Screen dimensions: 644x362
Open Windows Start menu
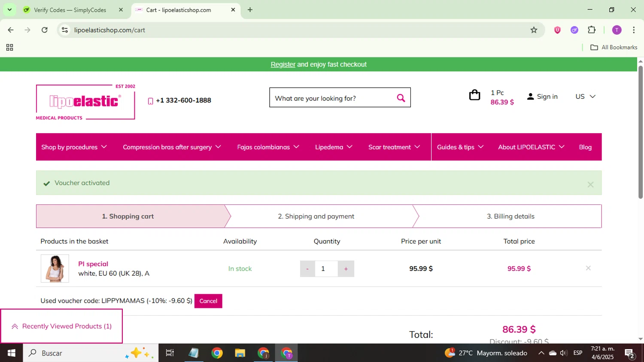pos(11,353)
